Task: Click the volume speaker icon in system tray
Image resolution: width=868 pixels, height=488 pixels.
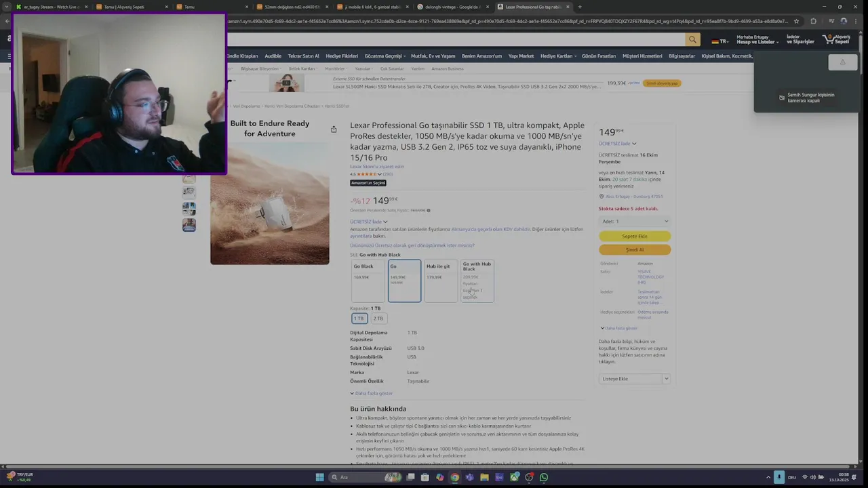Action: pos(813,477)
